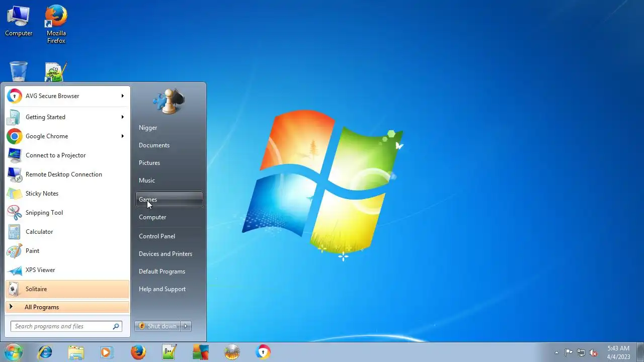This screenshot has height=362, width=644.
Task: Open Connect to a Projector
Action: tap(67, 155)
